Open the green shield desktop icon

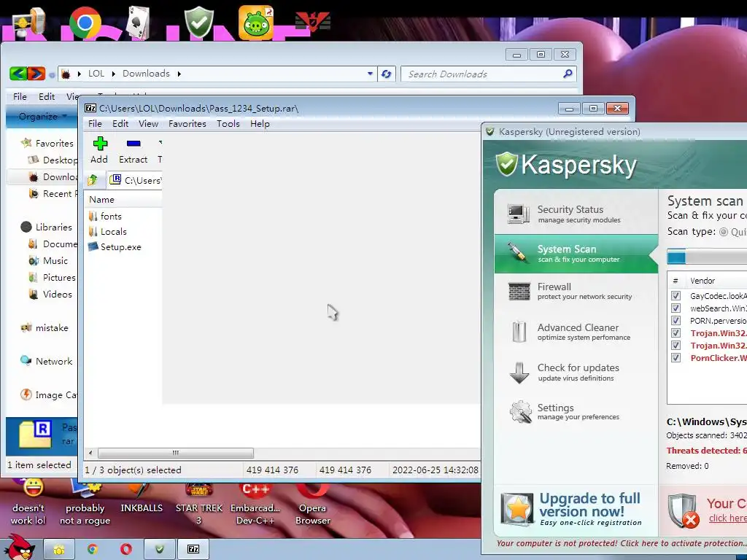(x=199, y=23)
